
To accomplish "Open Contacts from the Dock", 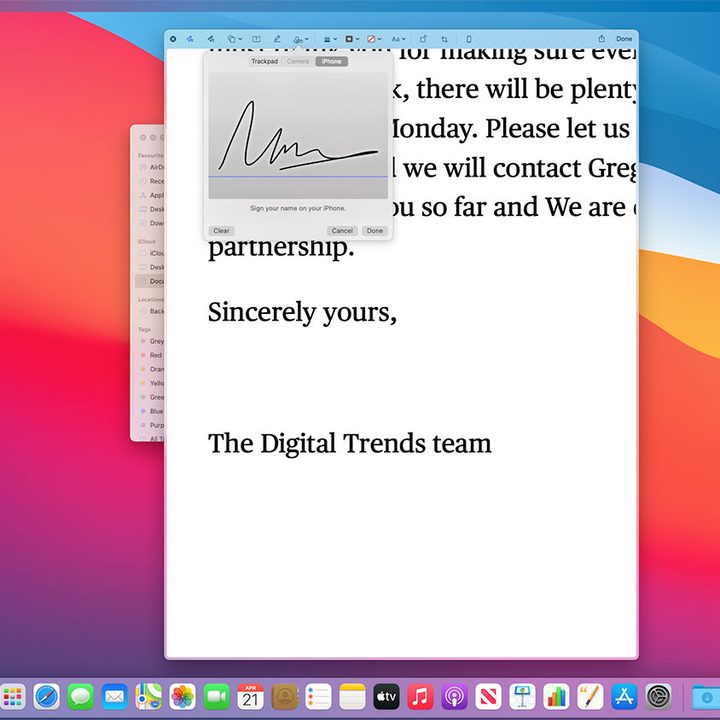I will (x=284, y=697).
